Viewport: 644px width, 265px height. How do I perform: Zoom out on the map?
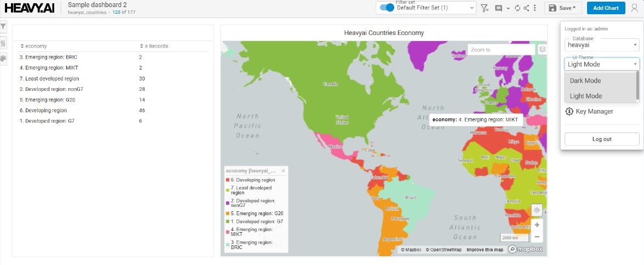(537, 237)
